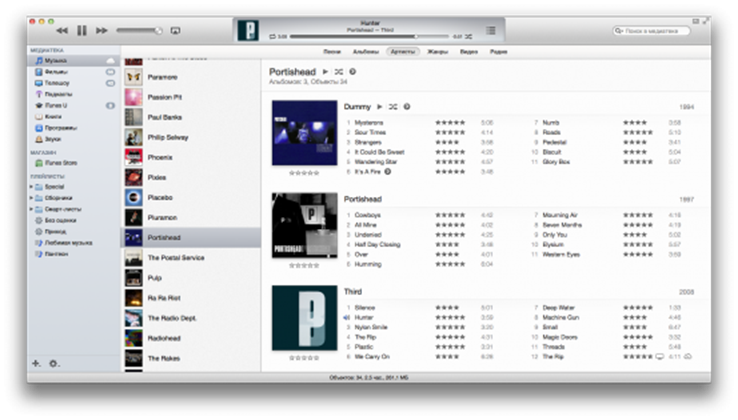Click the badge next to Movies
This screenshot has width=738, height=420.
[x=110, y=72]
